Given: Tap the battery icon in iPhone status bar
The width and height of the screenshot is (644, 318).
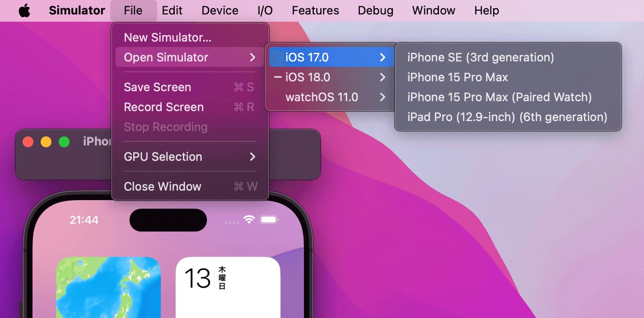Looking at the screenshot, I should point(269,220).
